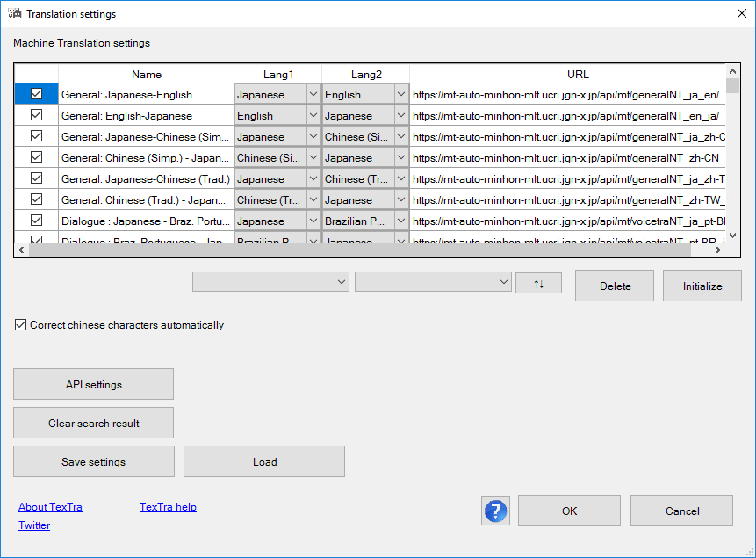Save settings with the dedicated button
Image resolution: width=756 pixels, height=558 pixels.
pos(93,461)
